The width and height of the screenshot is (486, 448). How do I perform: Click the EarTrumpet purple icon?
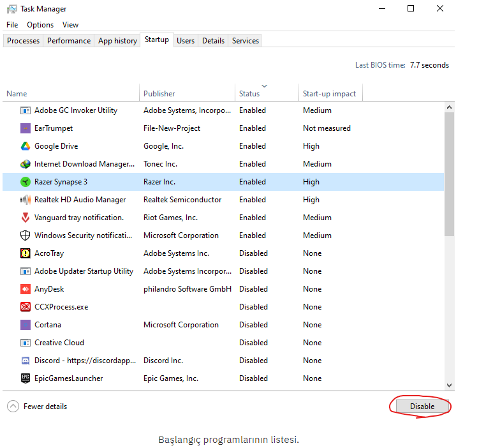pyautogui.click(x=26, y=128)
